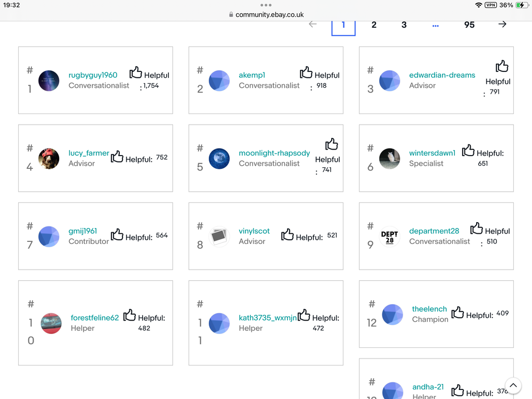
Task: Click forestfeline62's avatar picture
Action: [51, 323]
